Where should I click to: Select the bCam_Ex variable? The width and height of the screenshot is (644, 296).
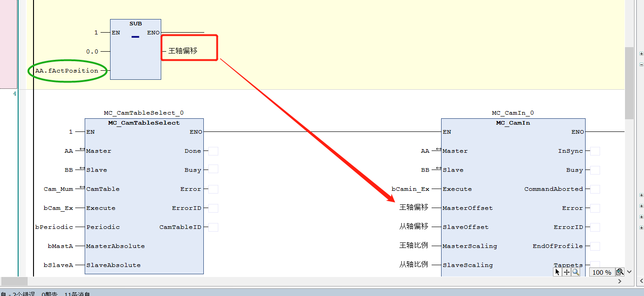58,208
